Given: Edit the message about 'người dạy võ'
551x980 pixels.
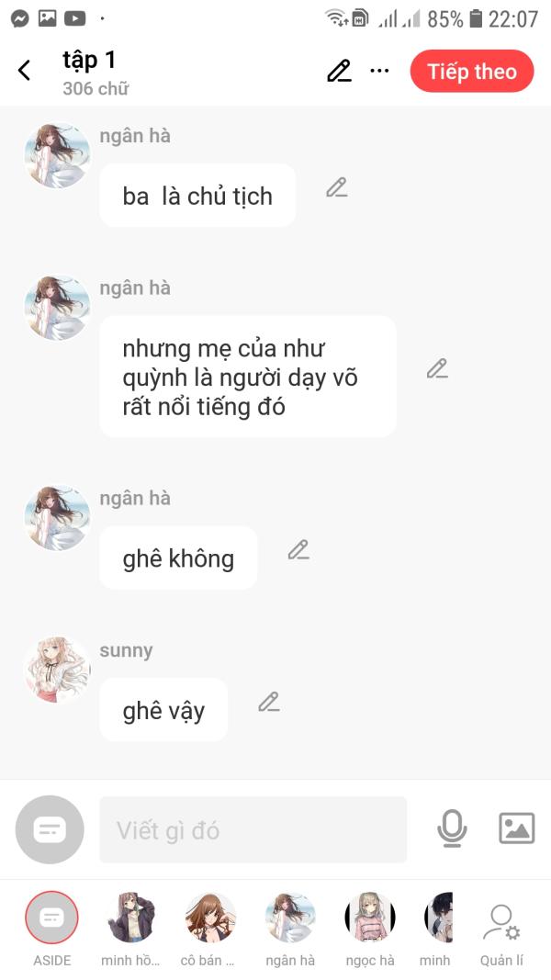Looking at the screenshot, I should pyautogui.click(x=437, y=368).
